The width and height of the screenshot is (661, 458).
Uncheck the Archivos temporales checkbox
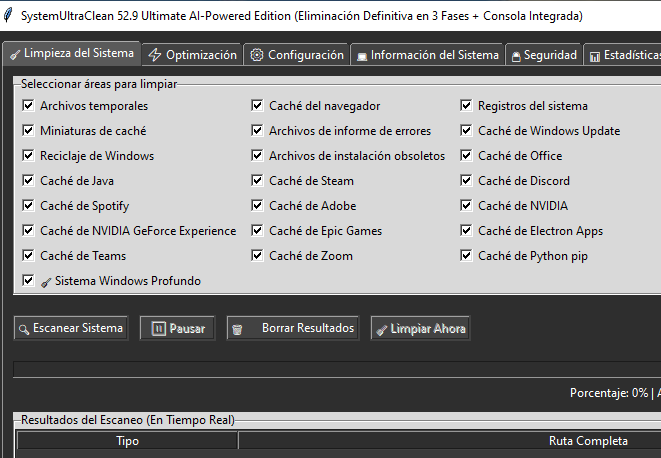tap(28, 105)
